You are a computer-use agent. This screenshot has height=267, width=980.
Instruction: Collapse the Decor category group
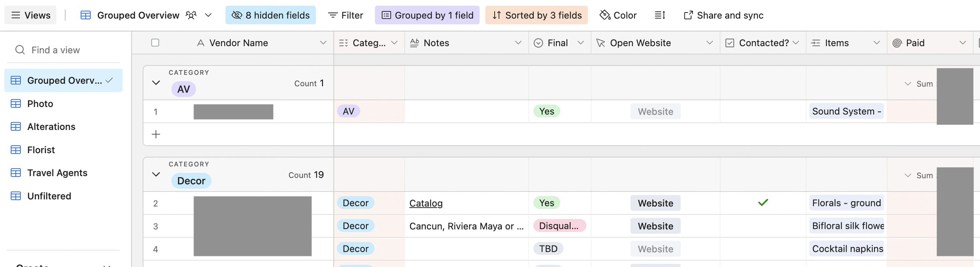coord(156,174)
